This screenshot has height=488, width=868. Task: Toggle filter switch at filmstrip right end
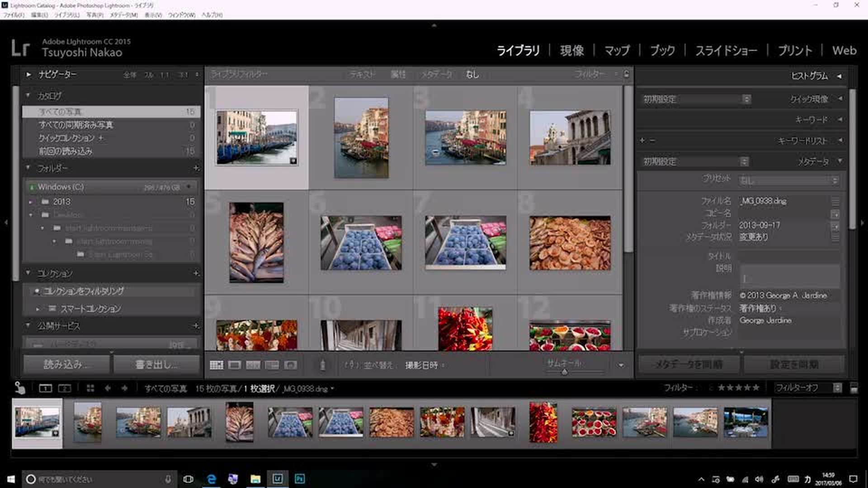(x=854, y=388)
